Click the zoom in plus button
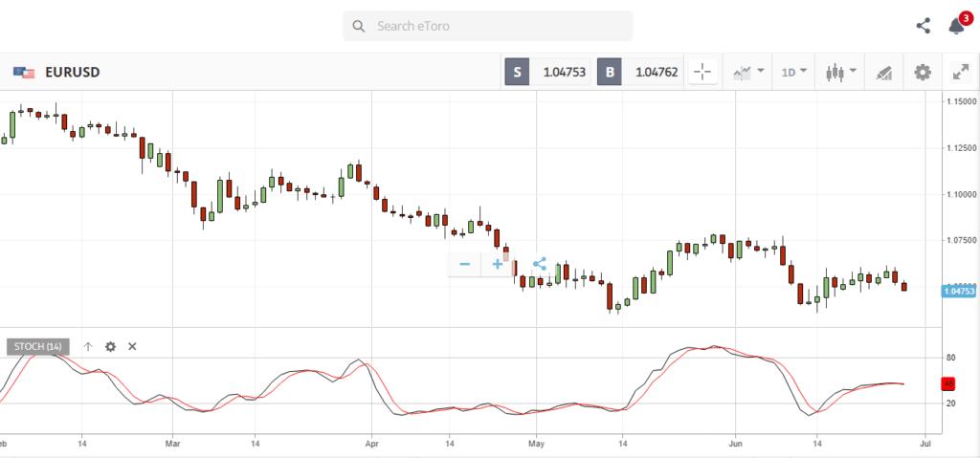 point(498,264)
